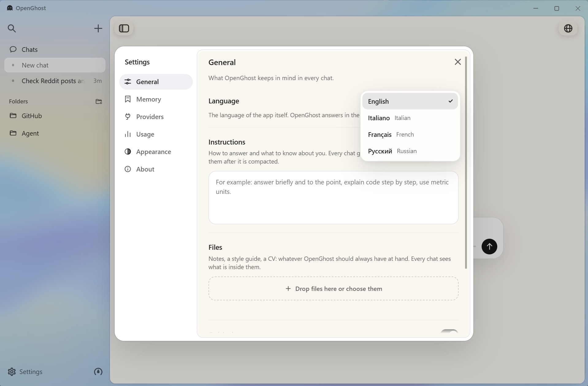Switch to the General settings tab
588x386 pixels.
156,82
